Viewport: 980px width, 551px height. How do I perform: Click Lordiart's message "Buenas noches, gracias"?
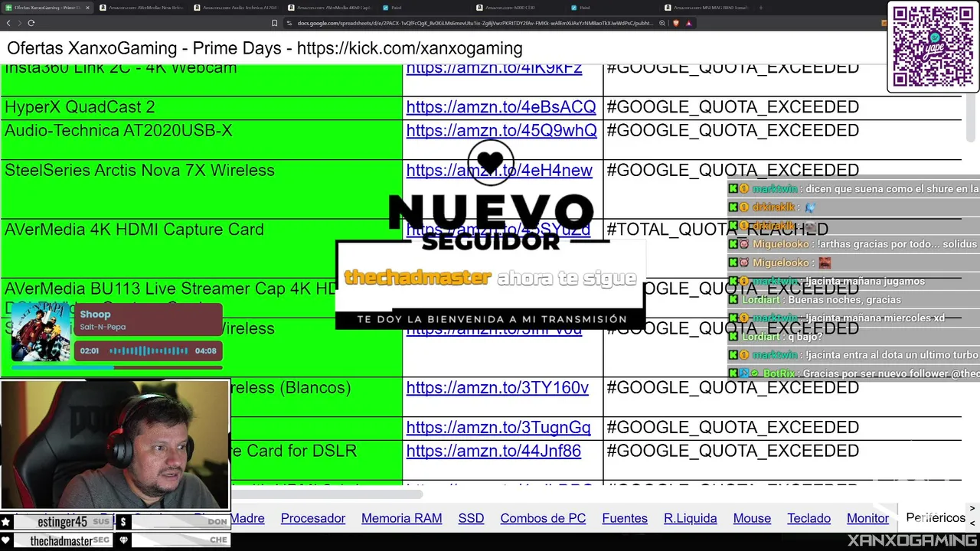point(822,300)
